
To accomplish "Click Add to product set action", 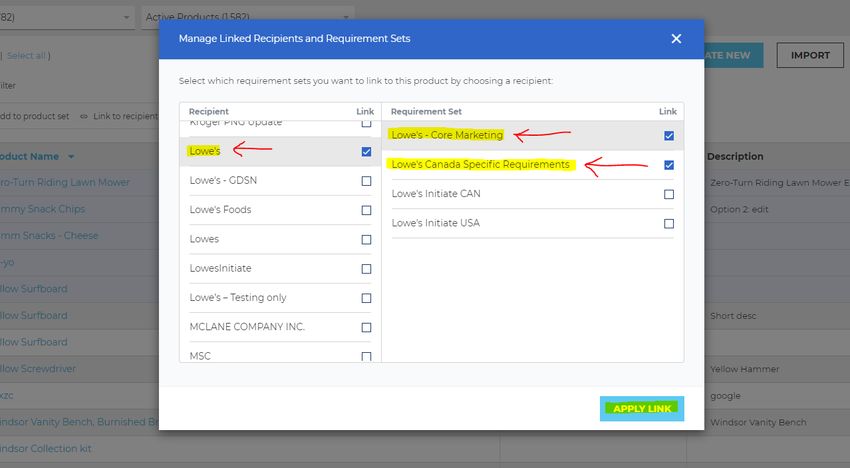I will coord(35,116).
